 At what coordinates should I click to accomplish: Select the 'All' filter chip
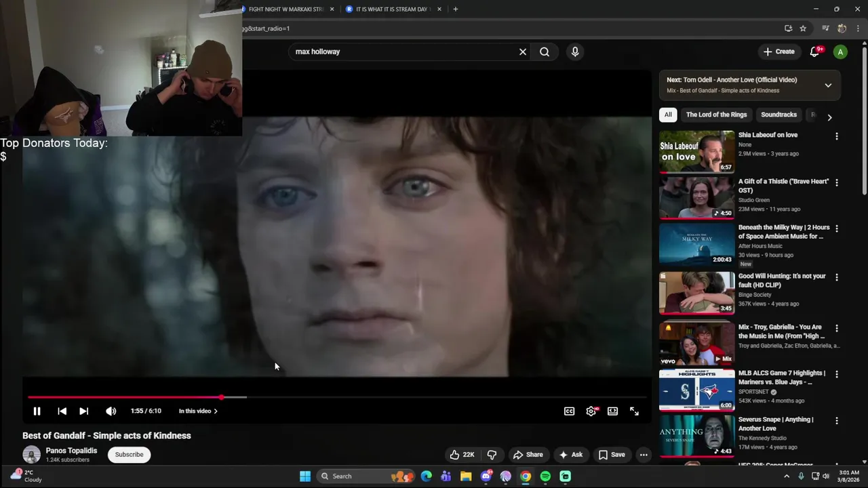coord(668,115)
